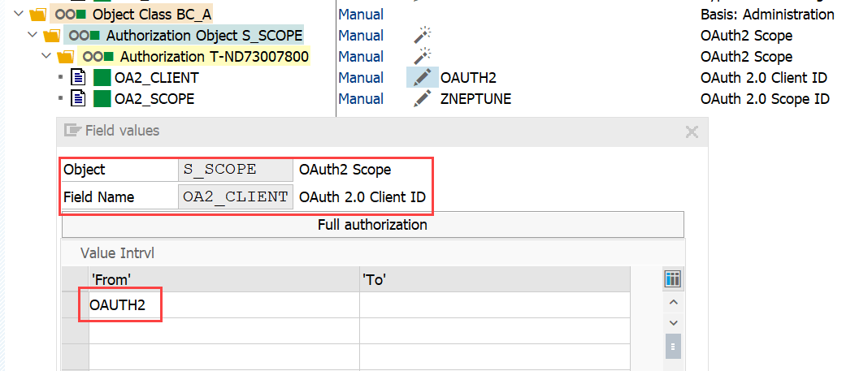Click magic wand icon in Authorization T-ND73007800 row
Viewport: 868px width, 371px height.
[x=423, y=56]
